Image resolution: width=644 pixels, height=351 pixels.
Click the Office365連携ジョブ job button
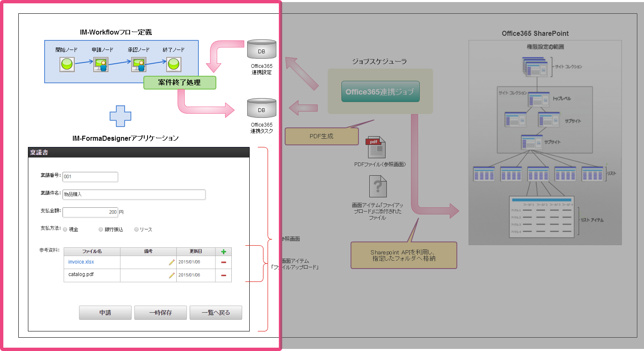click(380, 91)
